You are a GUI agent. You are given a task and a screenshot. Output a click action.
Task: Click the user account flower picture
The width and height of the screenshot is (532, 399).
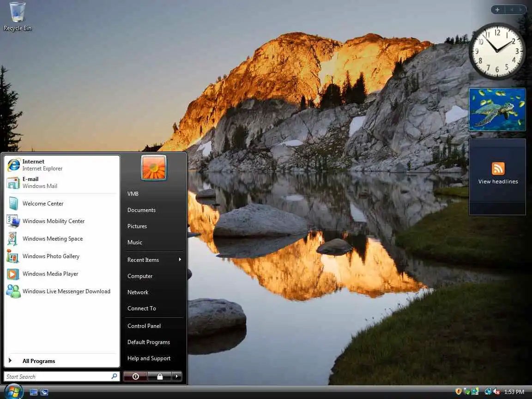click(x=154, y=168)
